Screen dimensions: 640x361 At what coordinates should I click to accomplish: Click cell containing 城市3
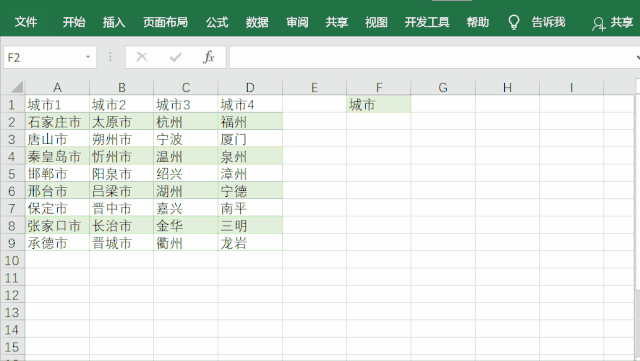tap(186, 105)
